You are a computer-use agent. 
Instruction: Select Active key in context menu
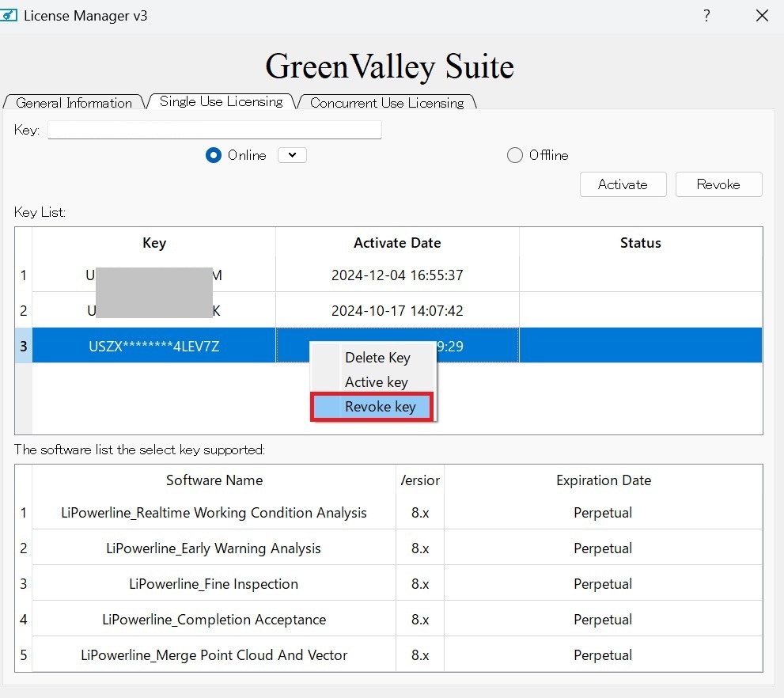pyautogui.click(x=376, y=382)
